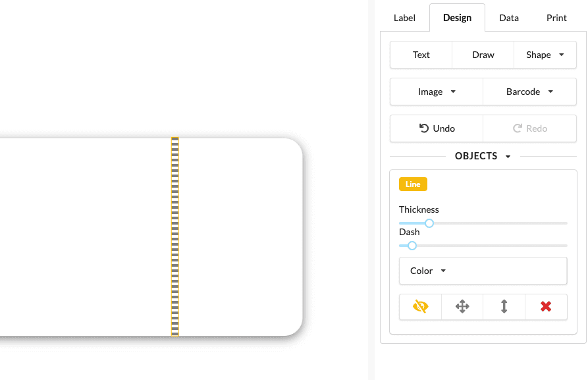This screenshot has height=380, width=588.
Task: Switch to the Label tab
Action: point(404,18)
